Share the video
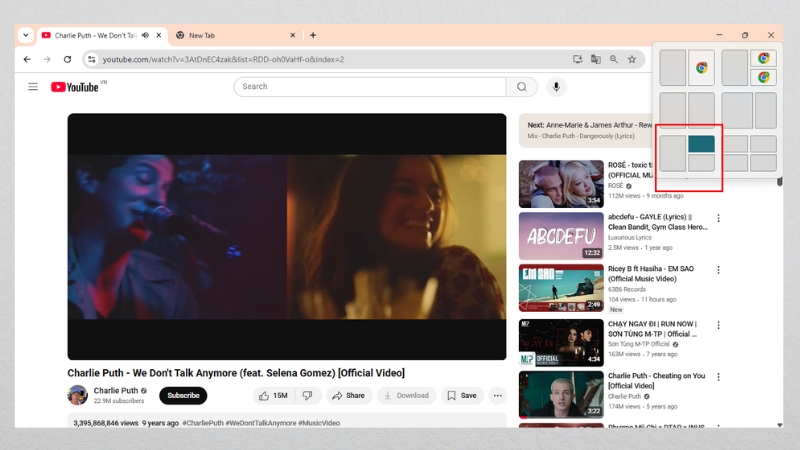The image size is (800, 450). [348, 395]
